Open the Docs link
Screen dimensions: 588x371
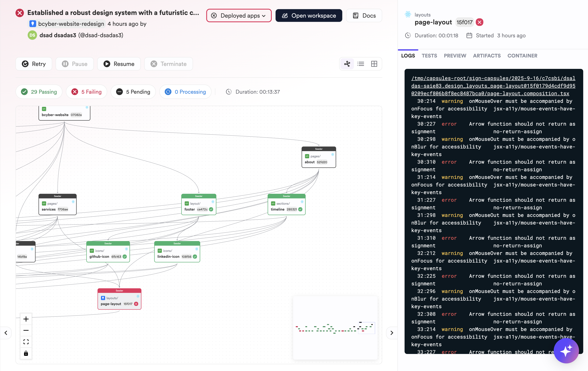(364, 16)
